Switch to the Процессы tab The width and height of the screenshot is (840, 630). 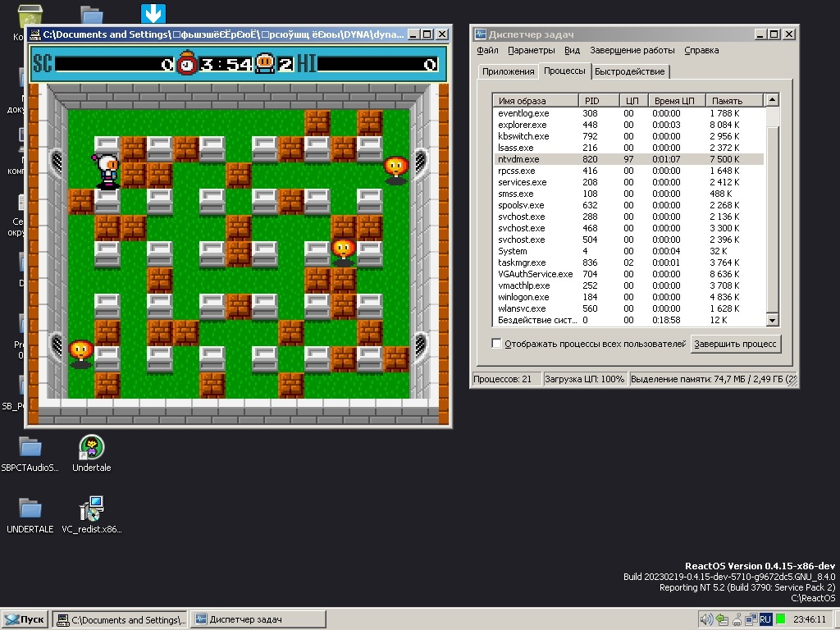pyautogui.click(x=564, y=71)
